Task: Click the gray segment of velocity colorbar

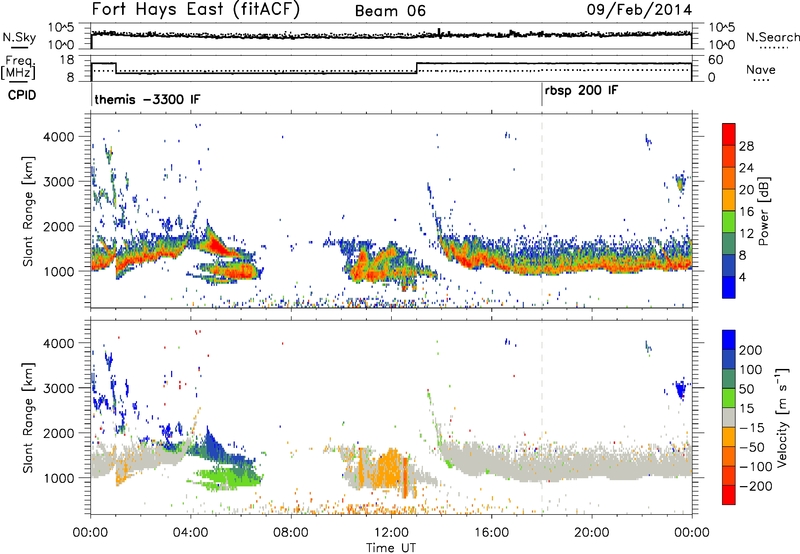Action: point(729,417)
